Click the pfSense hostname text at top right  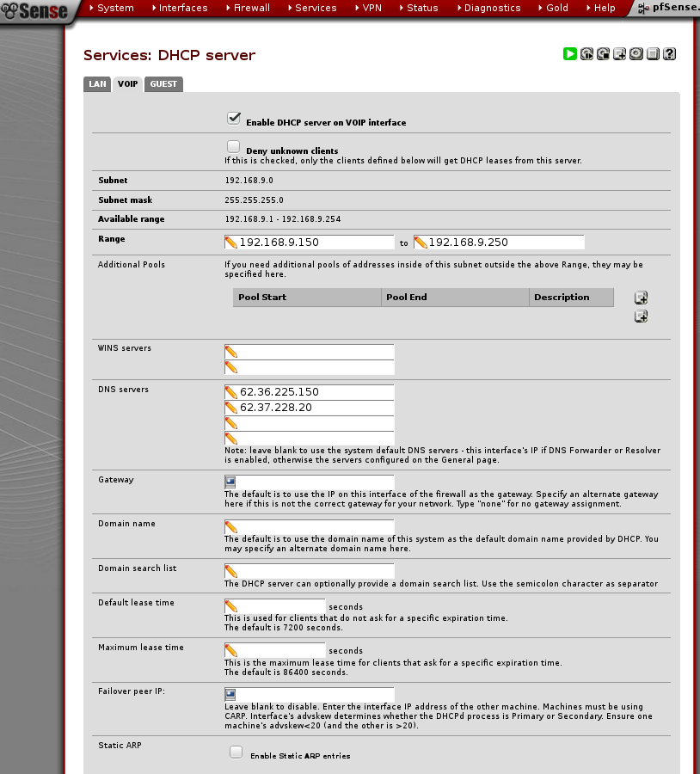[x=675, y=8]
